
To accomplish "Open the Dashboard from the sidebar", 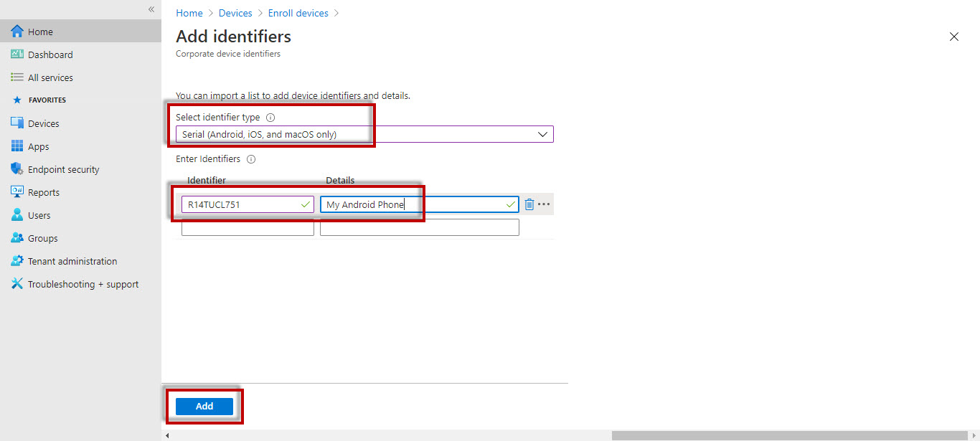I will [50, 54].
